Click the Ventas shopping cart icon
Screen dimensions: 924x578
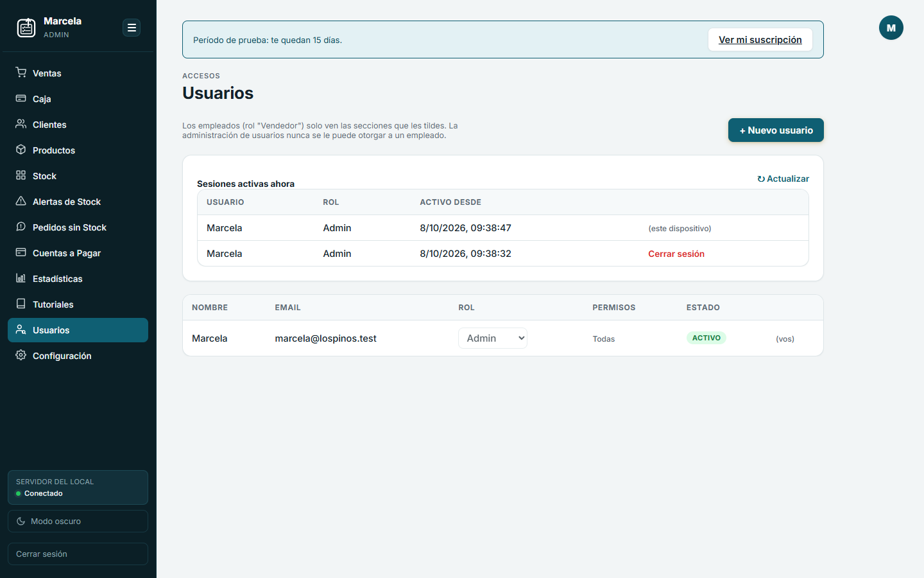tap(21, 73)
